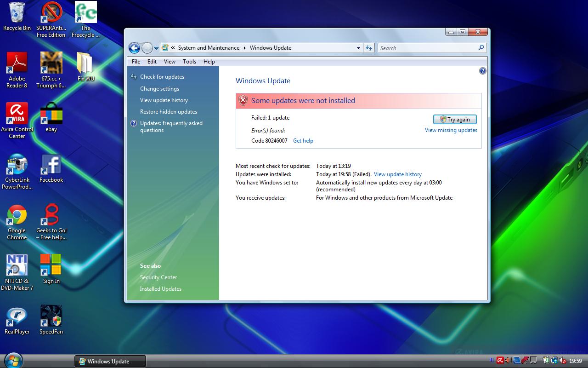The width and height of the screenshot is (588, 368).
Task: Launch Avira Control Center shortcut
Action: [x=17, y=121]
